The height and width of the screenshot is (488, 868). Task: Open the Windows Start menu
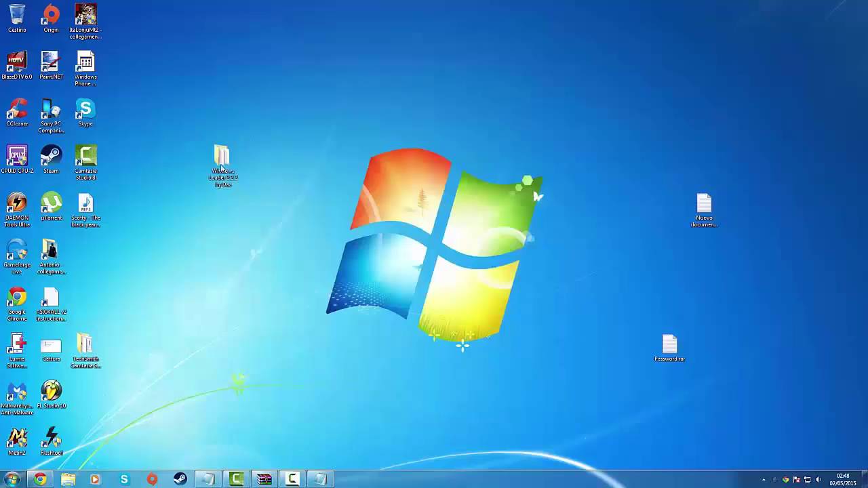(12, 479)
